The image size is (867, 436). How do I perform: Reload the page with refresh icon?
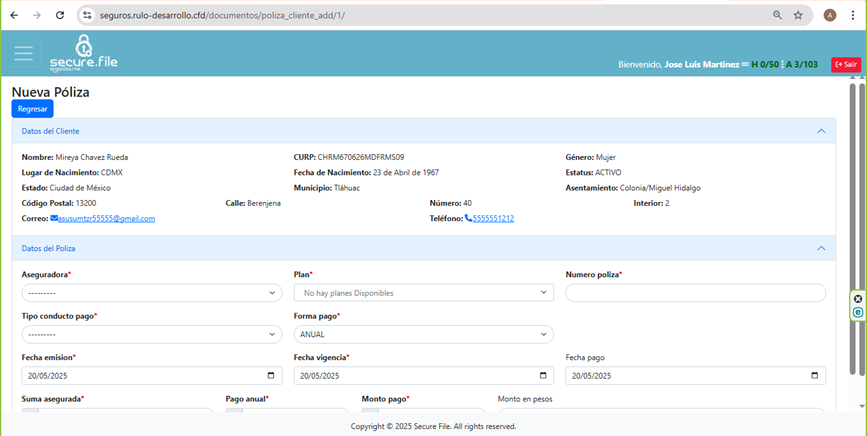60,15
